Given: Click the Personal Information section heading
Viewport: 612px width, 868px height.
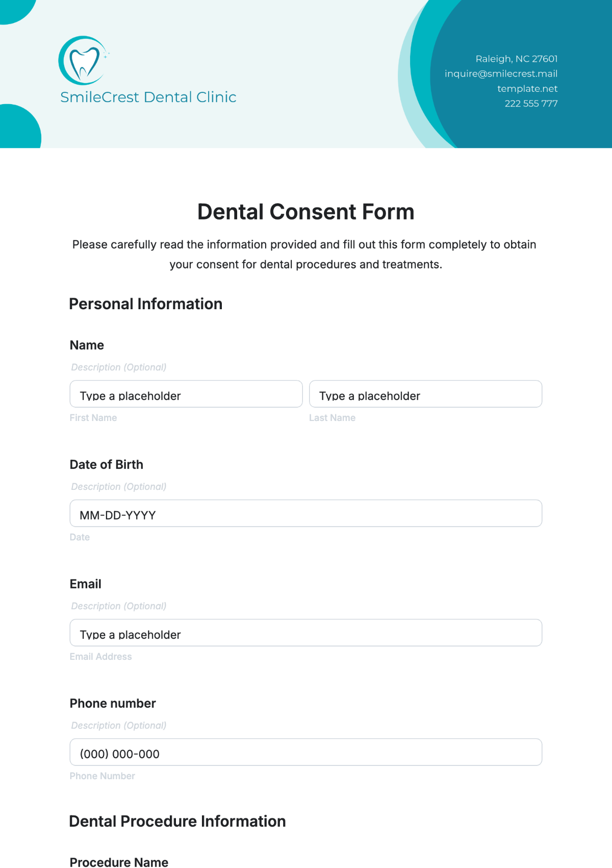Looking at the screenshot, I should pyautogui.click(x=145, y=304).
